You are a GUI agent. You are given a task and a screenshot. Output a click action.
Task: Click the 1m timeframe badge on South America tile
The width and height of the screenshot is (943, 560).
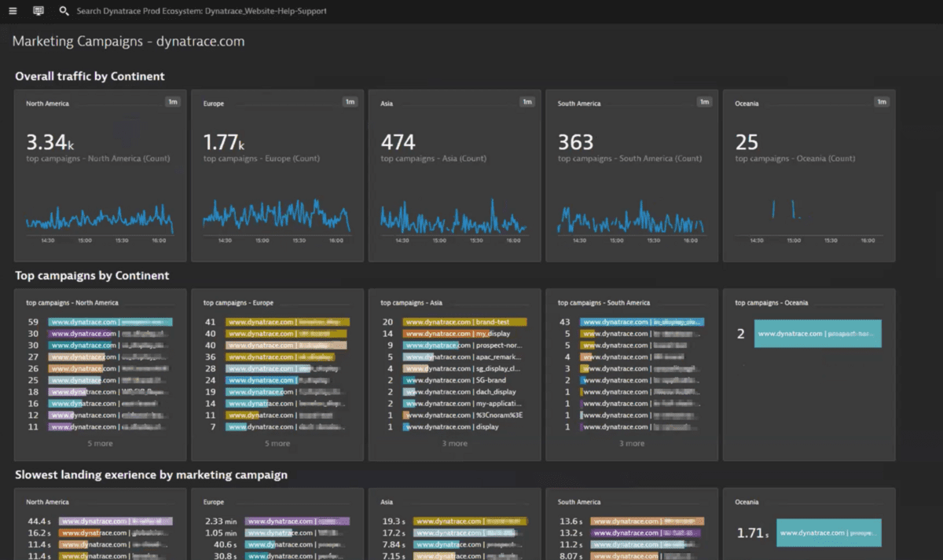(704, 102)
